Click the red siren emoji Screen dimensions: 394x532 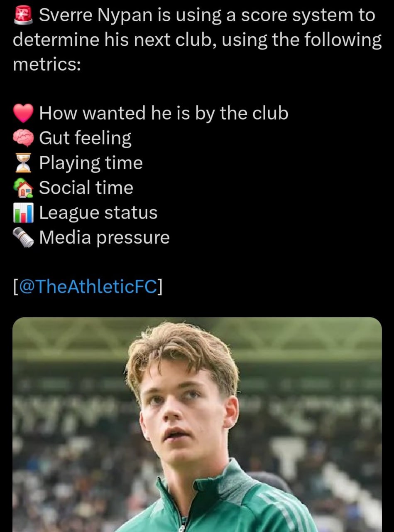[23, 15]
